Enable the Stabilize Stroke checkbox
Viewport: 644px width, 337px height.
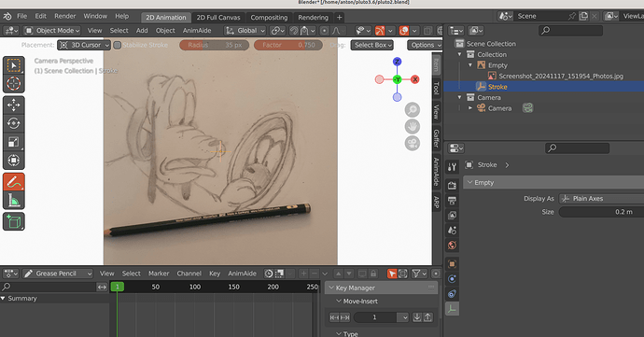click(x=117, y=45)
